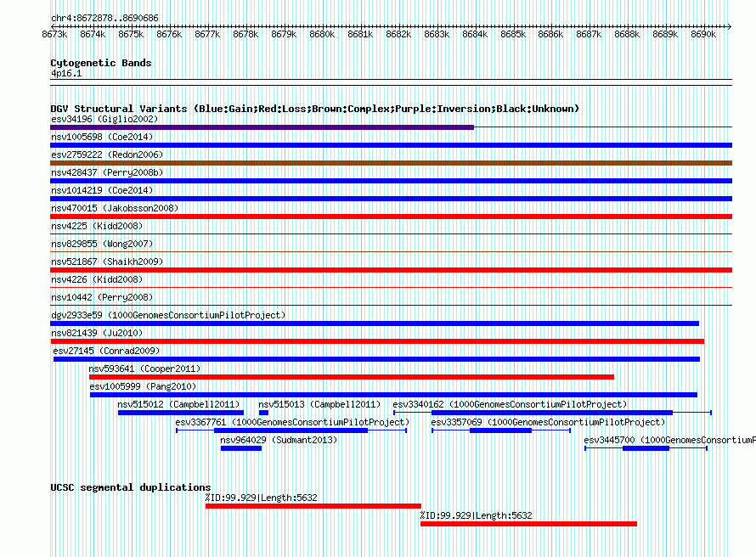Click the 8677k ruler tick label

(x=207, y=34)
